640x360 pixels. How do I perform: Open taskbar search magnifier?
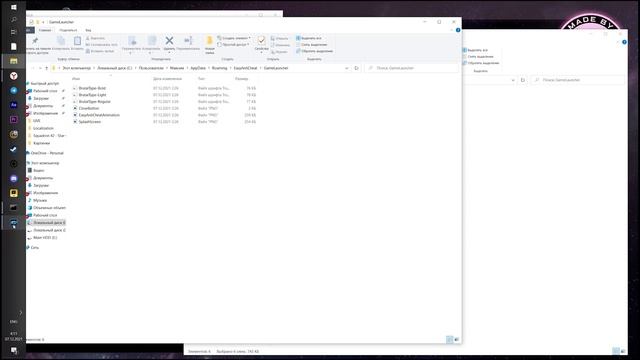(x=13, y=19)
